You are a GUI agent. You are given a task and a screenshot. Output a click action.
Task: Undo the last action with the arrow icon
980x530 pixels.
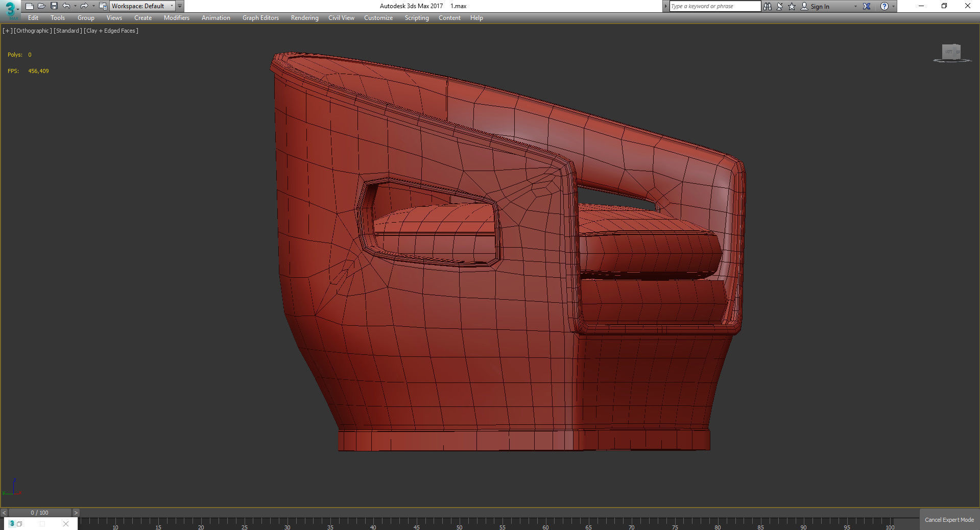pos(66,6)
